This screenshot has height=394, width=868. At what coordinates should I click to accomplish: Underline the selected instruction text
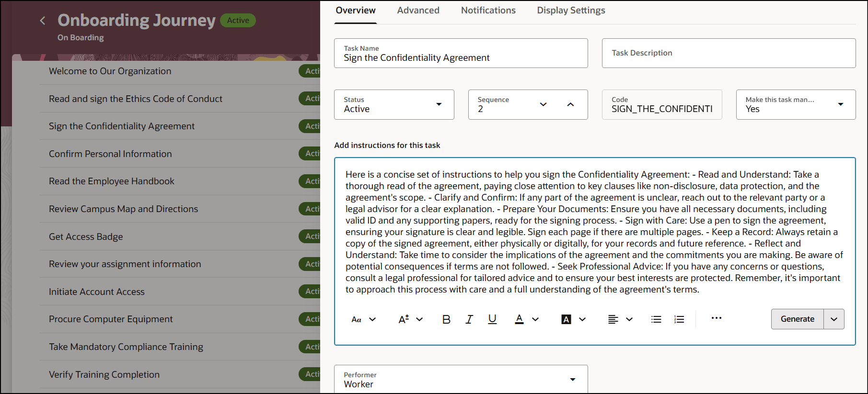point(492,319)
